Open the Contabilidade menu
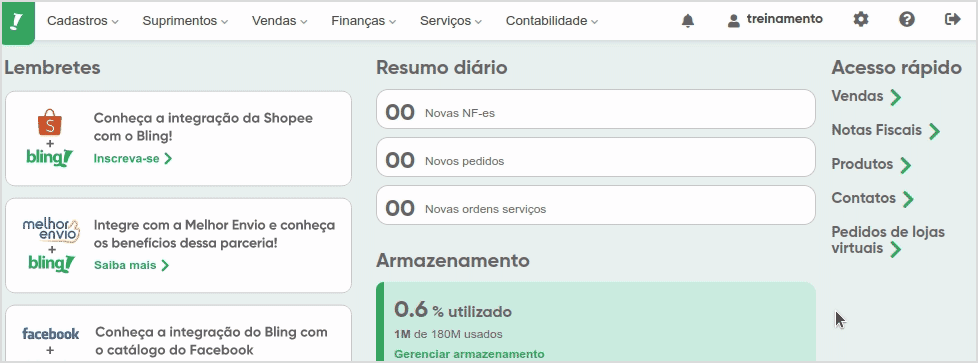Viewport: 978px width, 363px height. (552, 21)
